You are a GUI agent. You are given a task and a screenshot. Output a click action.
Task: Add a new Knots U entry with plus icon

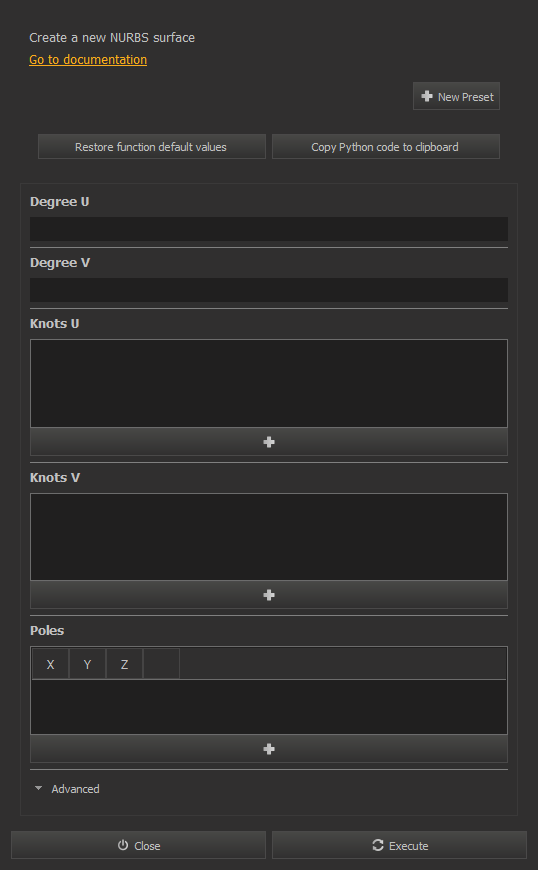pos(268,442)
